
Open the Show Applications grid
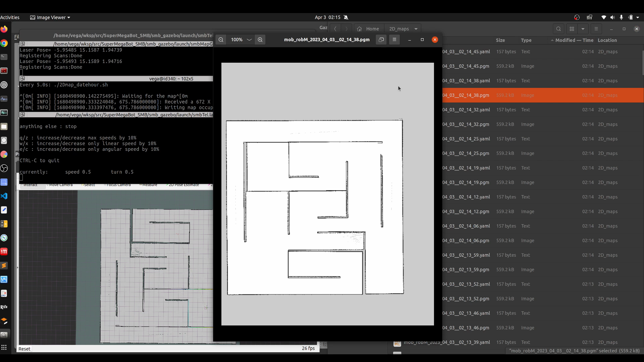pyautogui.click(x=4, y=348)
